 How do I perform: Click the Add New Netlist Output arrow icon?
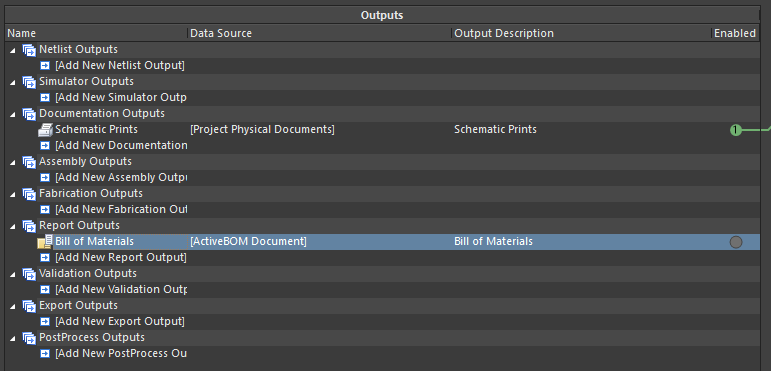45,66
